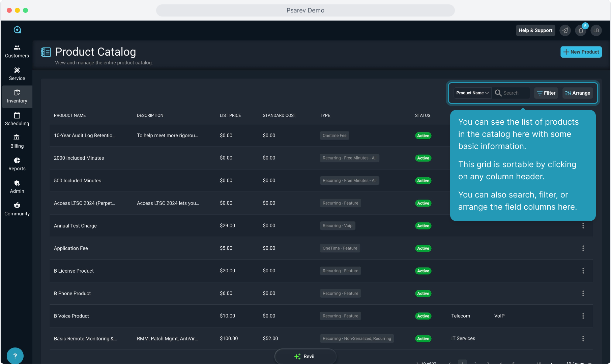
Task: Click the paper plane icon in header
Action: pos(565,30)
